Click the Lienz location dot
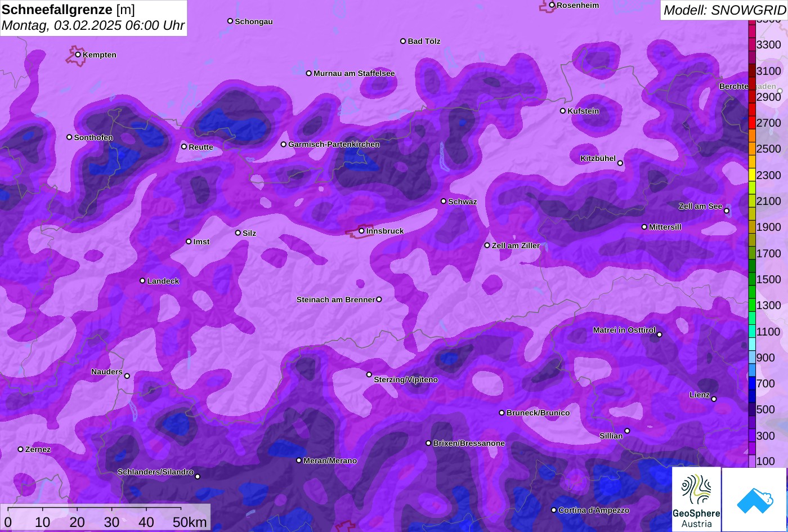Screen dimensions: 788x532 coord(714,399)
